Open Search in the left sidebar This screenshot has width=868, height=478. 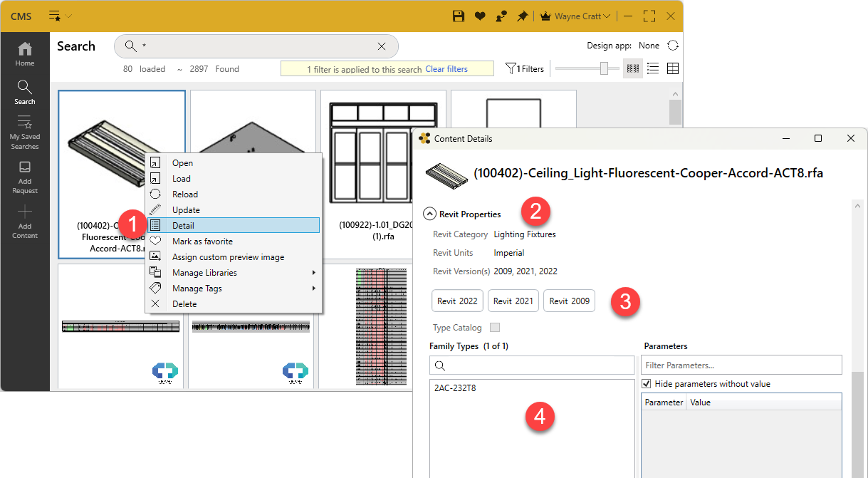25,93
